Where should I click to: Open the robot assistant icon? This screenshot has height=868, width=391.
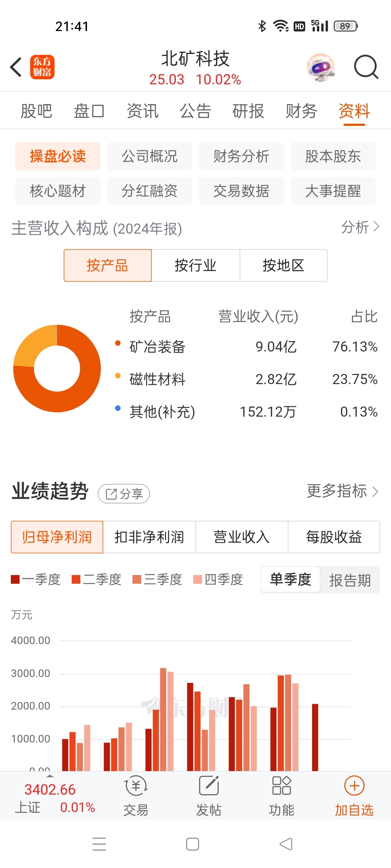pos(320,67)
